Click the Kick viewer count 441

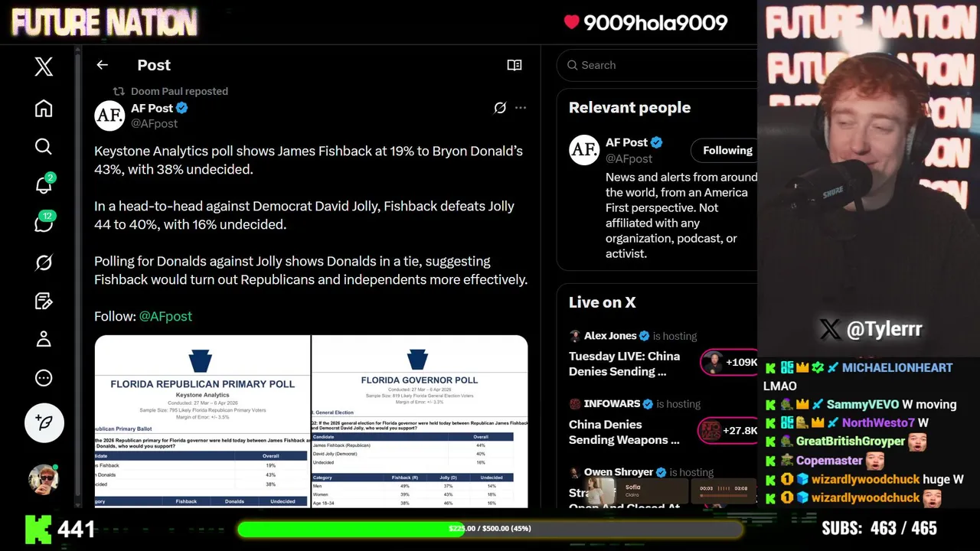[x=60, y=529]
